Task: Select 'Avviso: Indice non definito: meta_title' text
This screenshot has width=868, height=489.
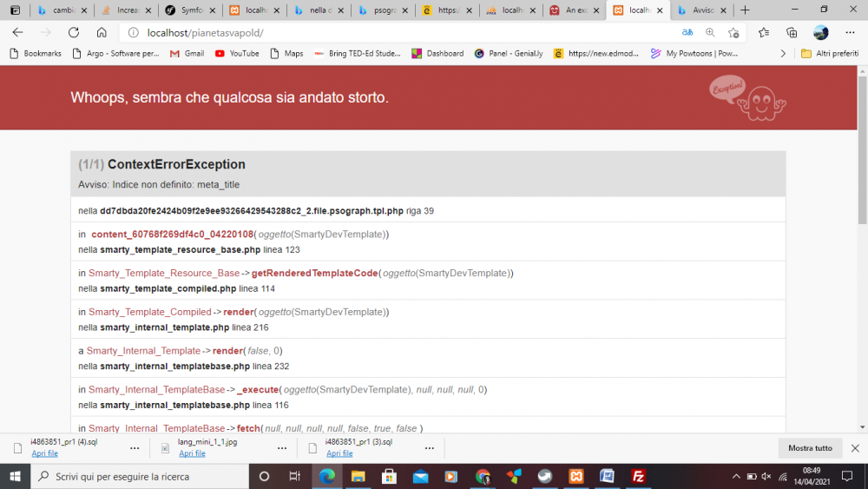Action: (x=159, y=184)
